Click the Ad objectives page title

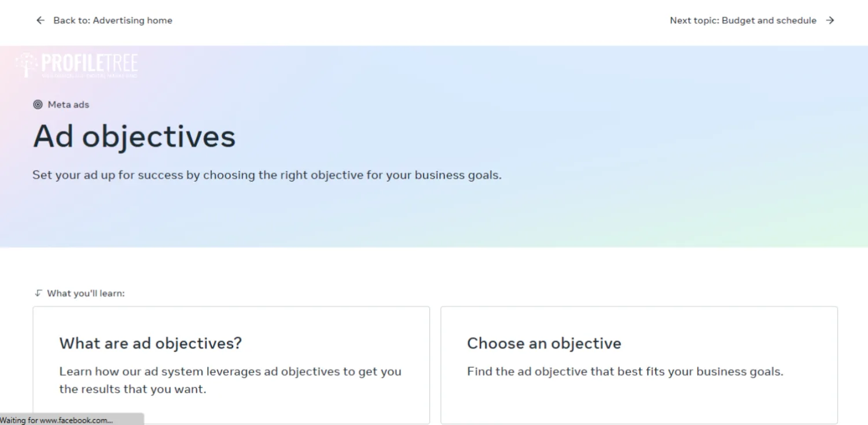point(134,137)
